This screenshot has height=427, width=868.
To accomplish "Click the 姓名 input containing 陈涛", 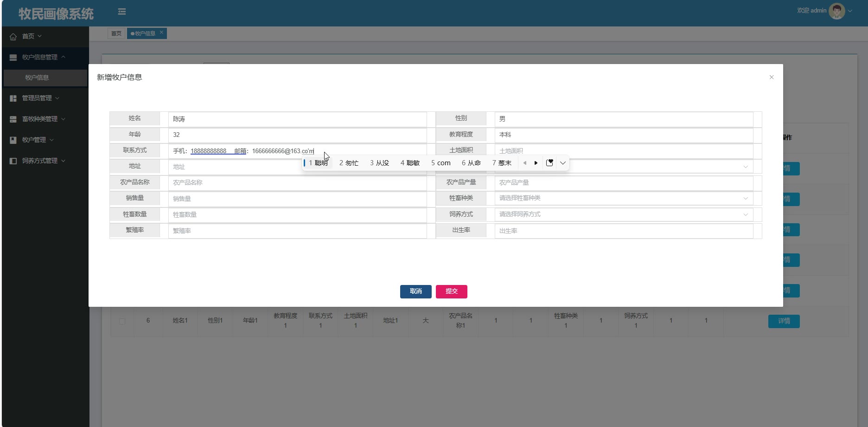I will click(297, 119).
